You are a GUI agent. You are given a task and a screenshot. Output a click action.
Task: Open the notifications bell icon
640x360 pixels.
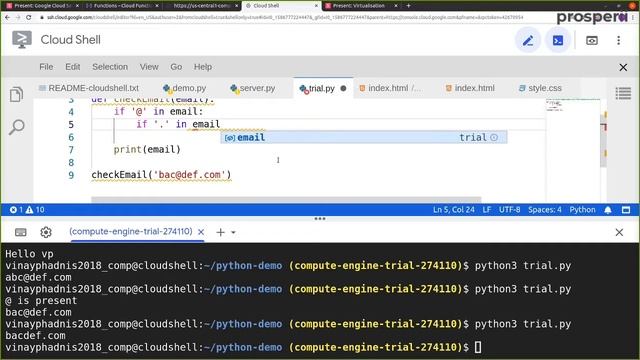(x=608, y=210)
